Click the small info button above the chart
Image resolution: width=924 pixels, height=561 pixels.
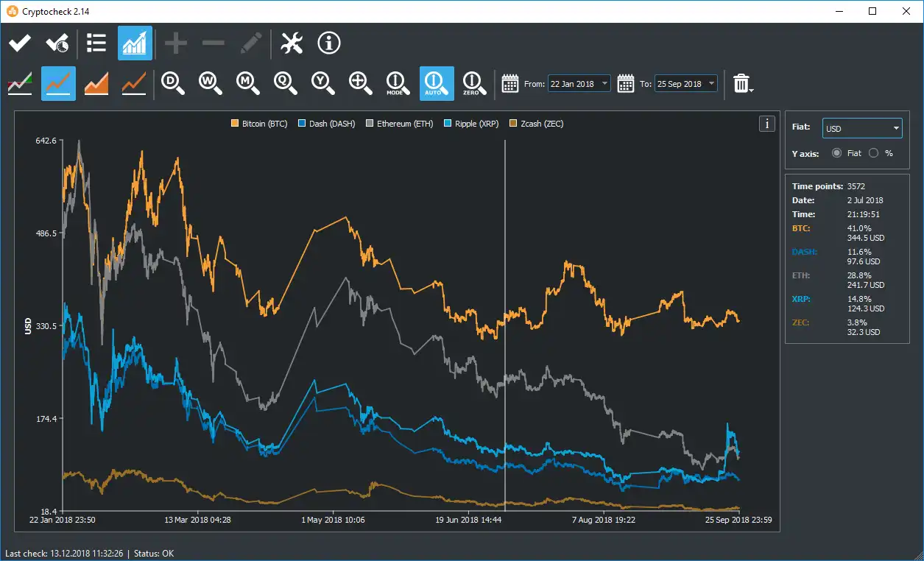(766, 124)
